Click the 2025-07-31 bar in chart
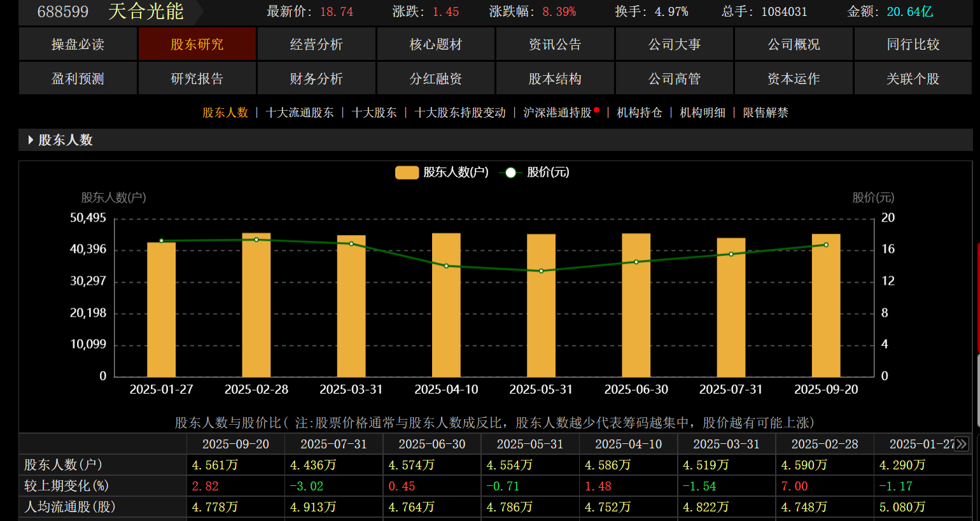 click(731, 307)
